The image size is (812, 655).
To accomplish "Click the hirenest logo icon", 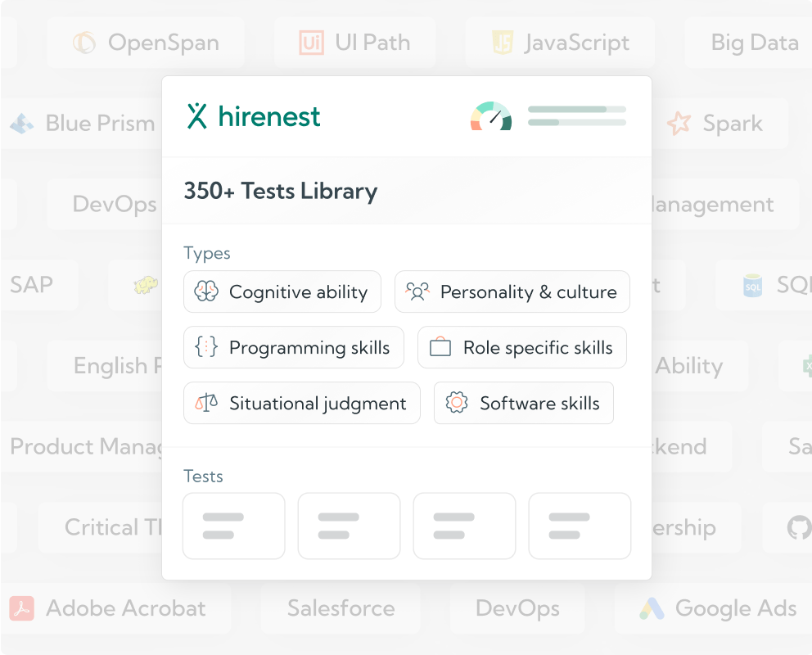I will 196,116.
